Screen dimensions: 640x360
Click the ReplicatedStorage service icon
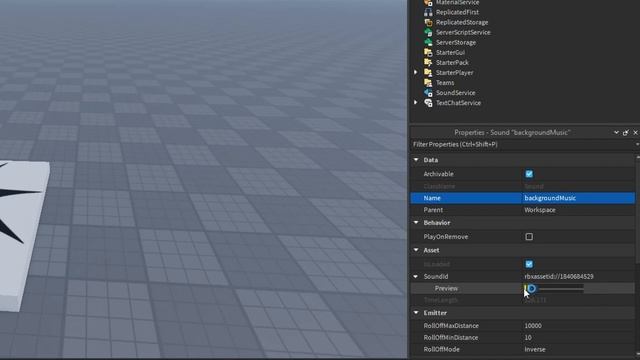(428, 22)
